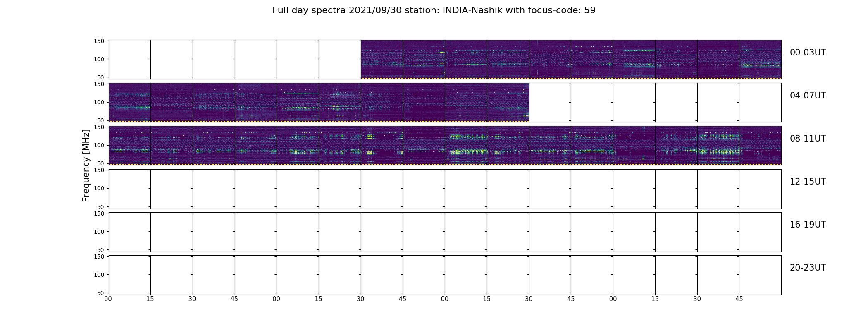868x331 pixels.
Task: Click the '150' frequency tick of the 00-03UT row
Action: point(99,41)
